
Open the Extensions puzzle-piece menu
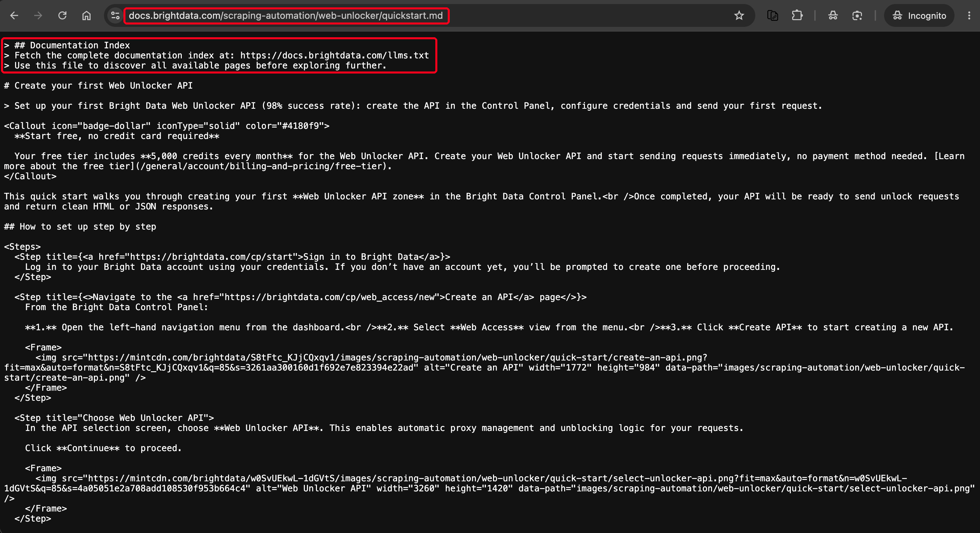(797, 16)
